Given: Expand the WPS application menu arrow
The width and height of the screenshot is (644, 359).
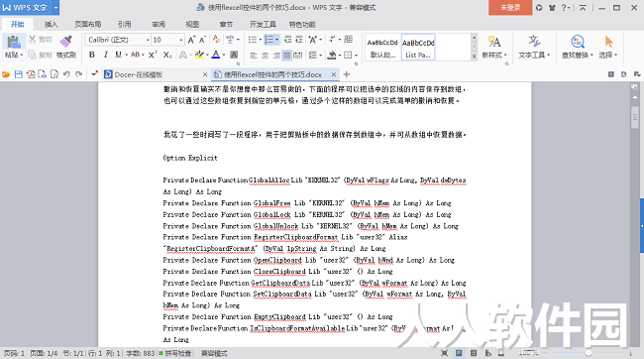Looking at the screenshot, I should point(55,7).
